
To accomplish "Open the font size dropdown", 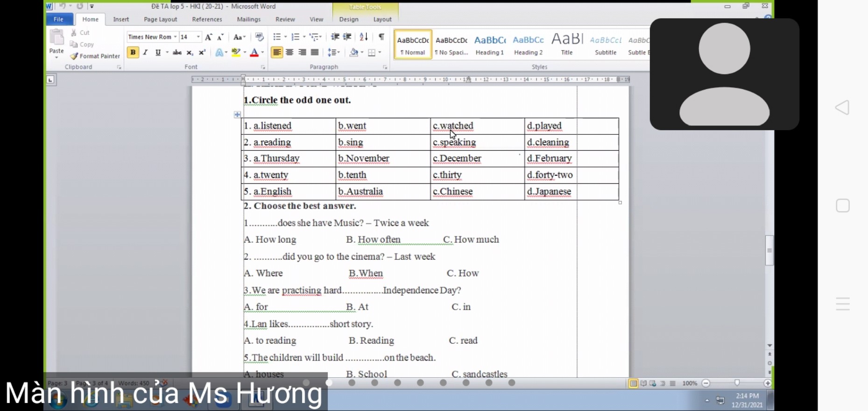I will coord(198,37).
